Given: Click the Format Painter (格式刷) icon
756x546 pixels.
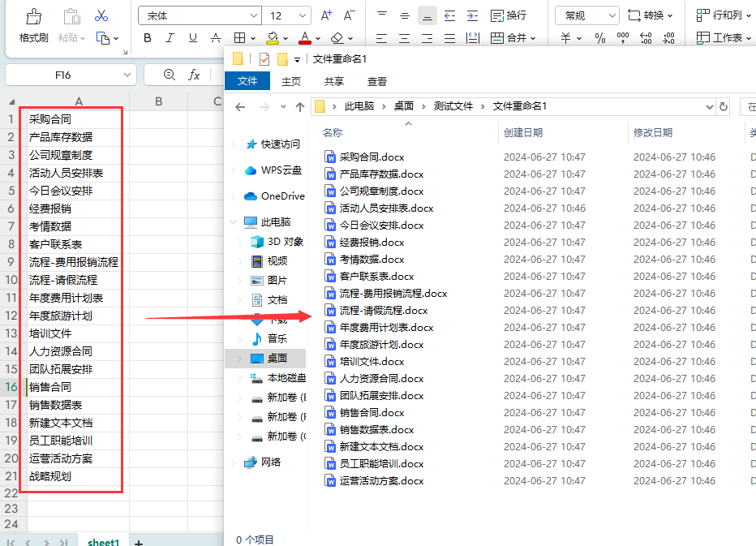Looking at the screenshot, I should pyautogui.click(x=33, y=17).
